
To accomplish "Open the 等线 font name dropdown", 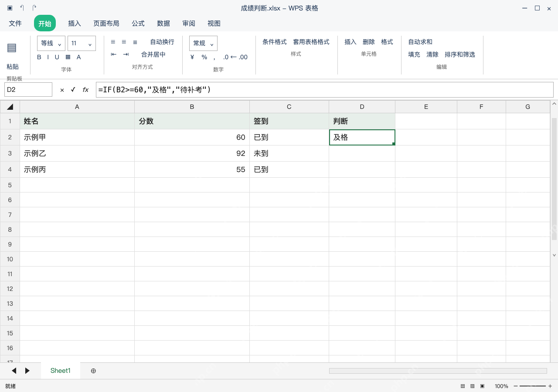I will [x=51, y=43].
